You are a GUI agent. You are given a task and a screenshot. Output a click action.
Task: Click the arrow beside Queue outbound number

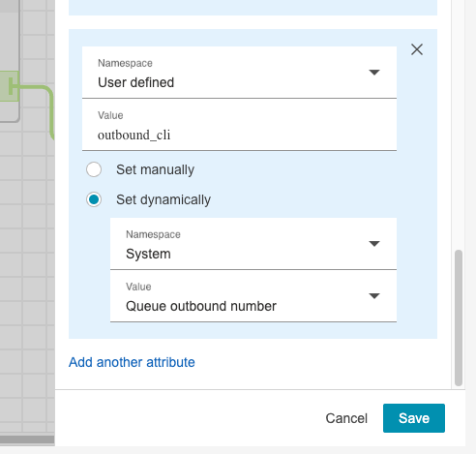tap(374, 296)
